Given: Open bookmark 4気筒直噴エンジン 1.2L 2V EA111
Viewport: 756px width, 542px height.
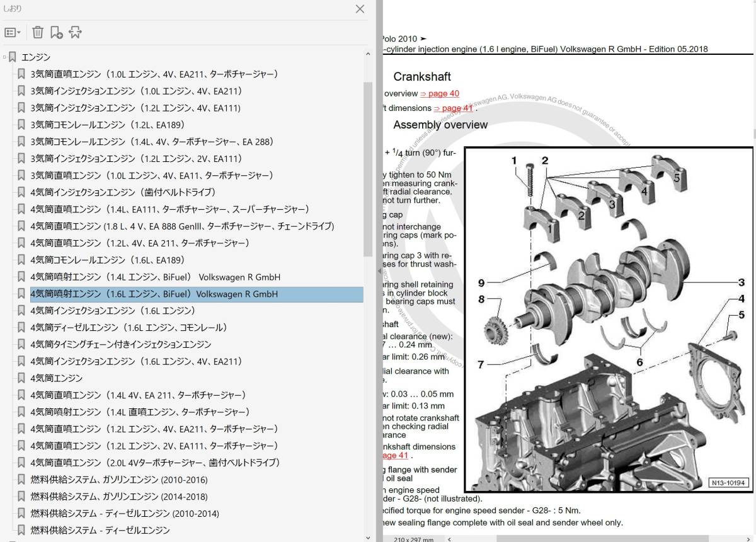Looking at the screenshot, I should [154, 446].
